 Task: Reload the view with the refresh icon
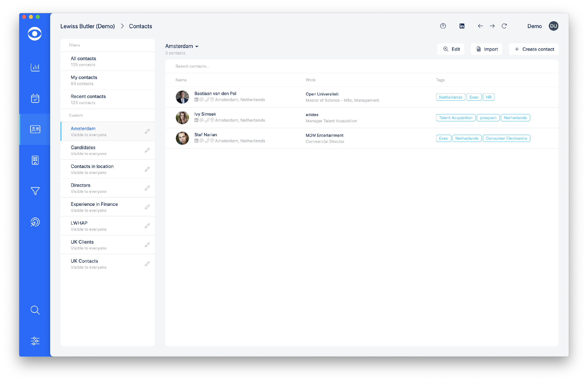(x=505, y=26)
